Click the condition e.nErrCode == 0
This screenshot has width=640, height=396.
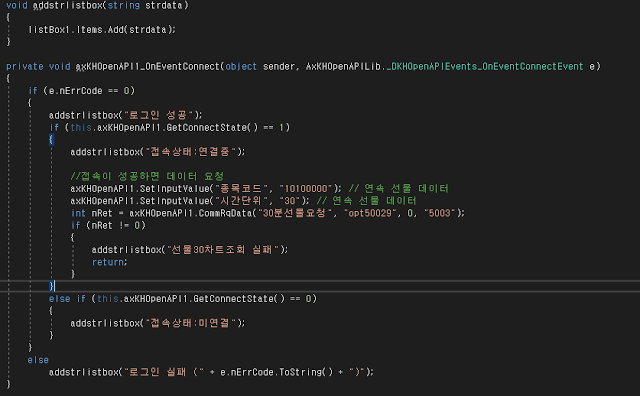(89, 91)
